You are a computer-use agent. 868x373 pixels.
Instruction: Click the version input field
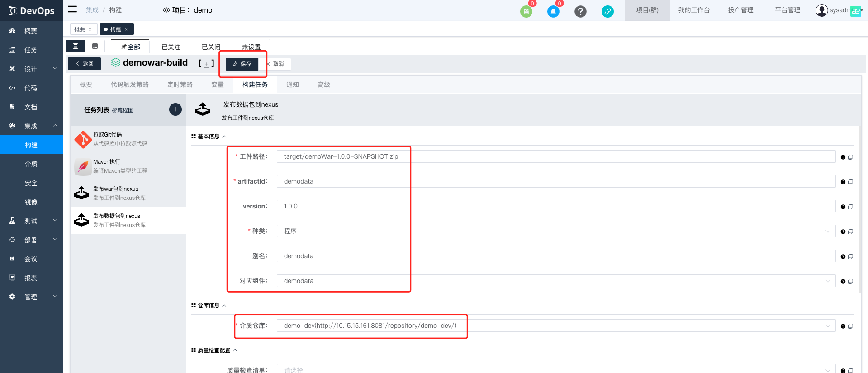556,206
